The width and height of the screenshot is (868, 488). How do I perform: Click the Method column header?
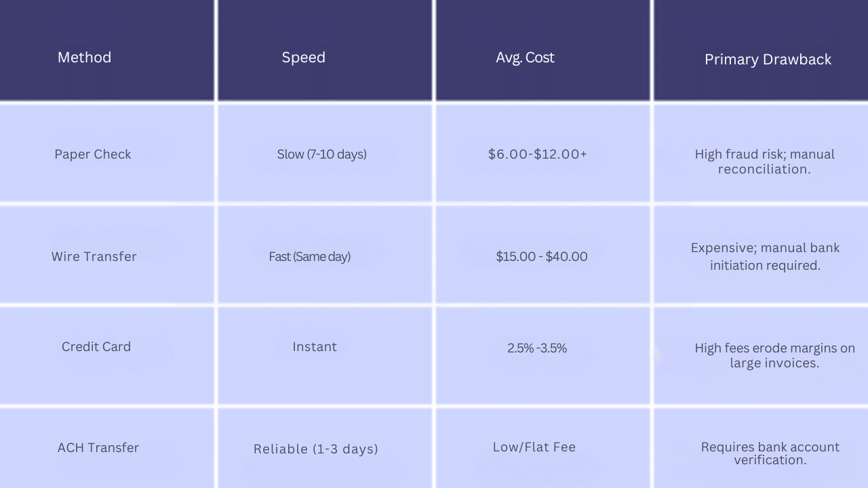[x=85, y=58]
